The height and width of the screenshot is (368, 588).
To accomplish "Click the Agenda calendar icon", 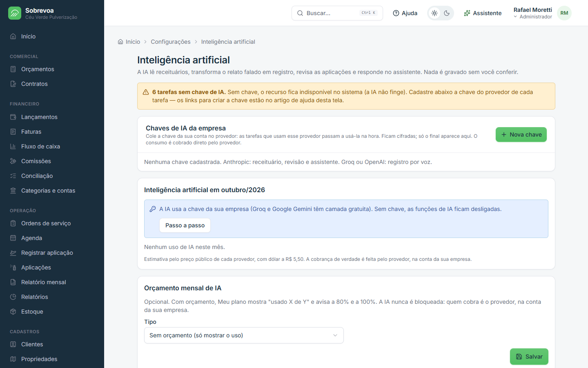I will (13, 238).
